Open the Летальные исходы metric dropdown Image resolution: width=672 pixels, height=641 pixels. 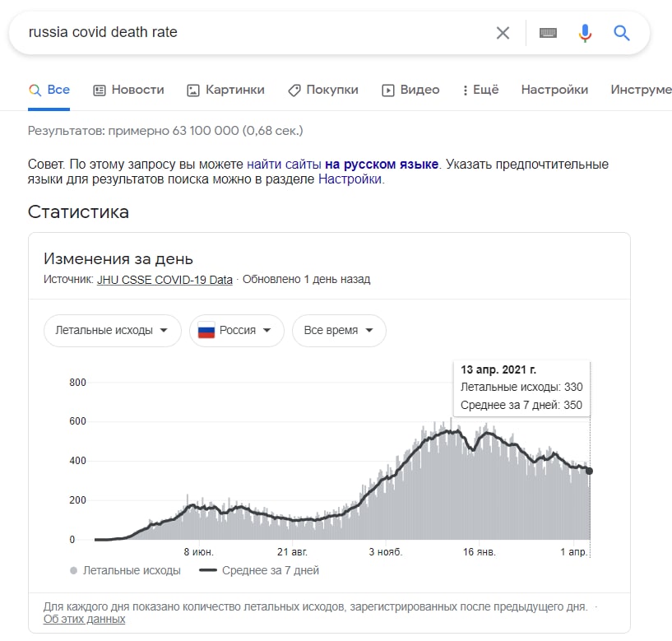point(113,330)
